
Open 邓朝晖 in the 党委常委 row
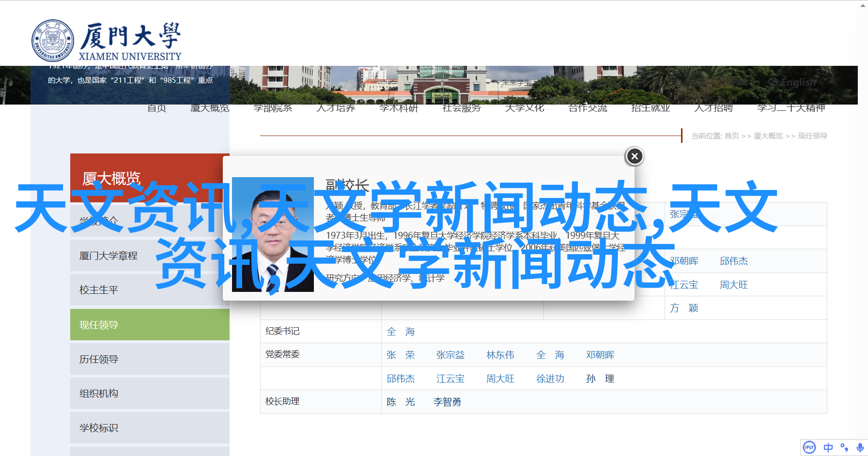pyautogui.click(x=600, y=355)
